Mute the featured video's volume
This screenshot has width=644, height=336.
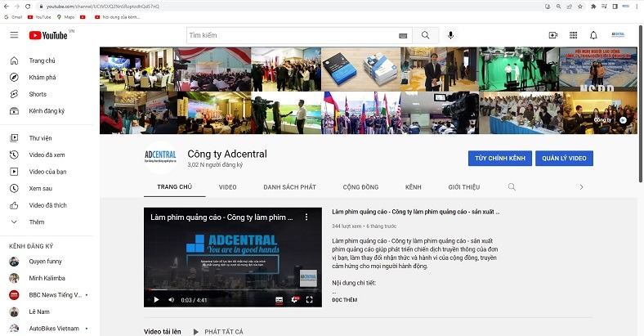172,300
